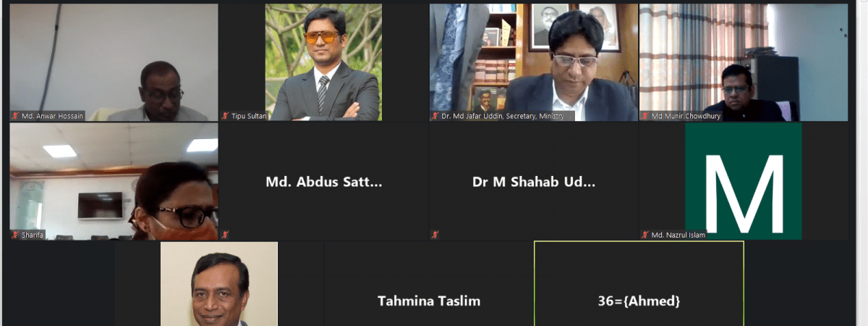Click muted mic icon beside Sharifa

pos(14,235)
